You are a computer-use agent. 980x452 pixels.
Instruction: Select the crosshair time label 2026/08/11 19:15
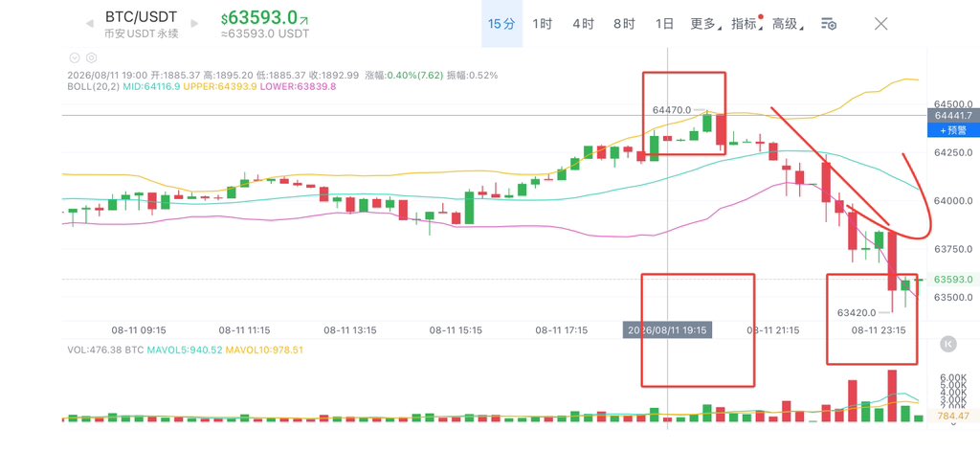pos(667,330)
